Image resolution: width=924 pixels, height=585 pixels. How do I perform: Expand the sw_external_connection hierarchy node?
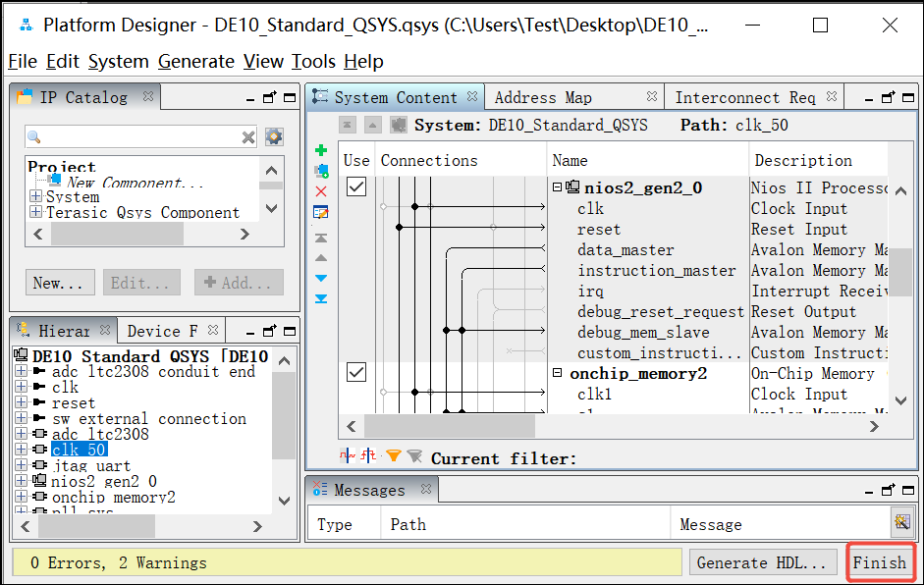point(22,418)
